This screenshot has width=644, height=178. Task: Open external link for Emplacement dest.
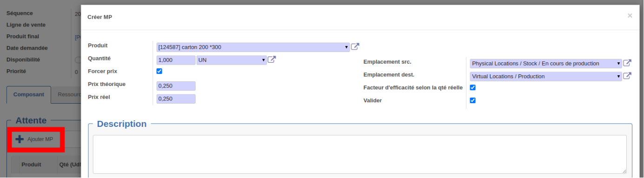[627, 76]
